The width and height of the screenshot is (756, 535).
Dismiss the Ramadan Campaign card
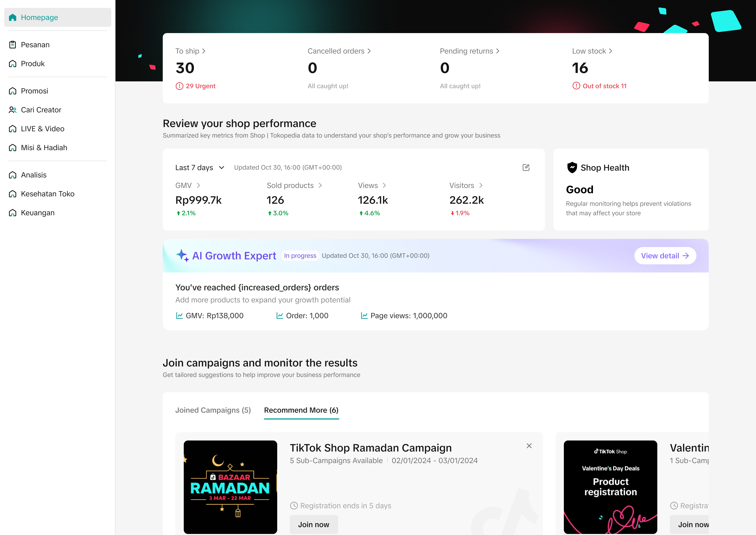529,446
